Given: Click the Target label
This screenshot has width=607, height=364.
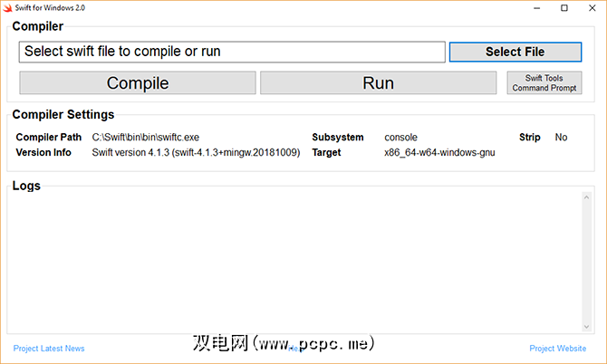Looking at the screenshot, I should click(x=326, y=152).
